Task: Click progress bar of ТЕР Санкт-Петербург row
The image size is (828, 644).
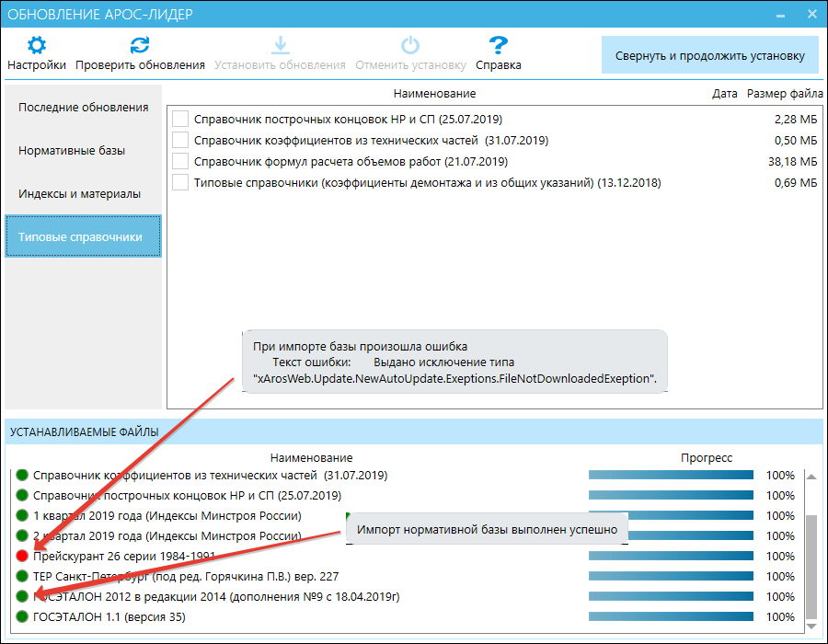Action: (x=671, y=576)
